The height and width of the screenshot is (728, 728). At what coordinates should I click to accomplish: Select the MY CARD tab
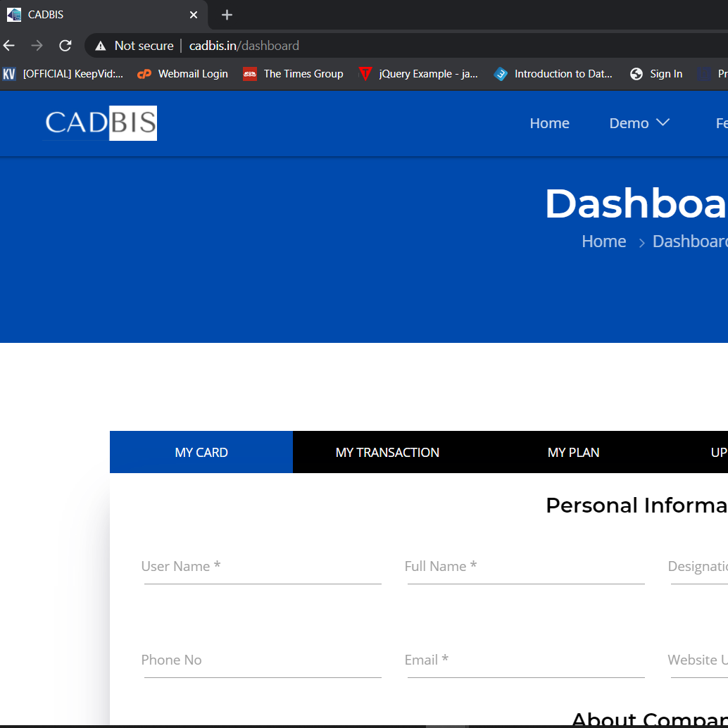point(201,453)
